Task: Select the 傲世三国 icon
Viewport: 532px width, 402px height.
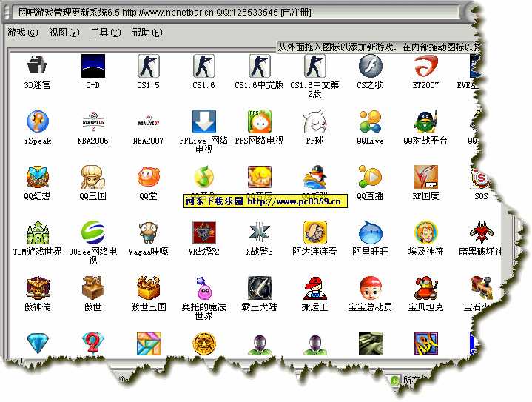Action: 148,288
